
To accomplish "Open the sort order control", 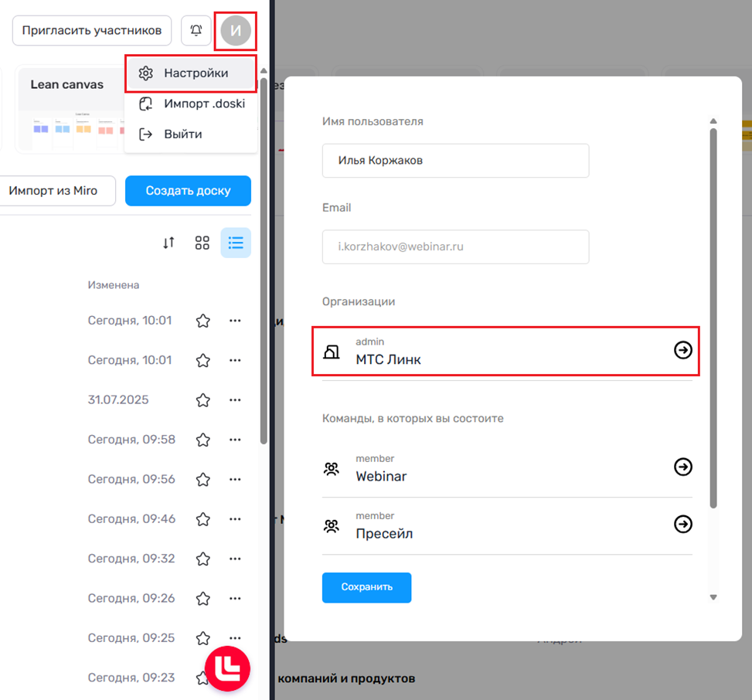I will pos(168,243).
